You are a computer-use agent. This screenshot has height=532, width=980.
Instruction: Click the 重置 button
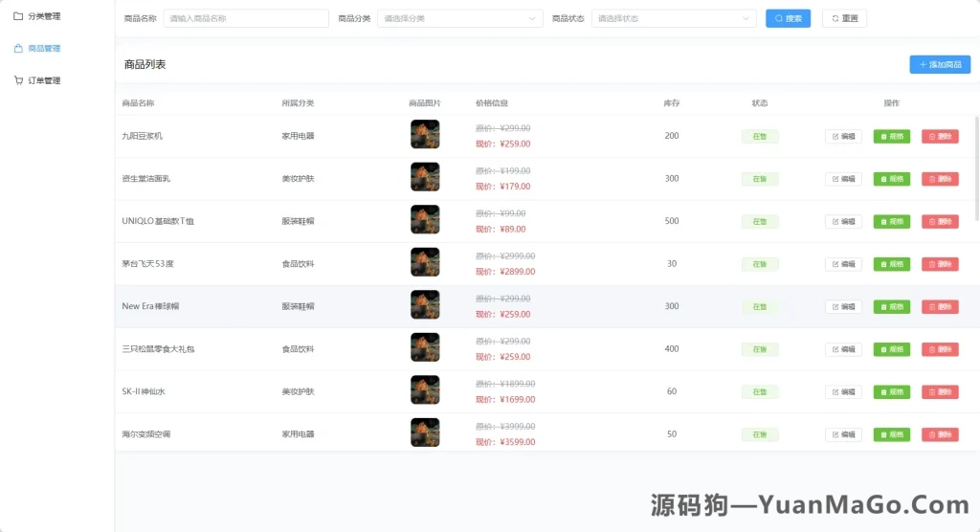[844, 19]
